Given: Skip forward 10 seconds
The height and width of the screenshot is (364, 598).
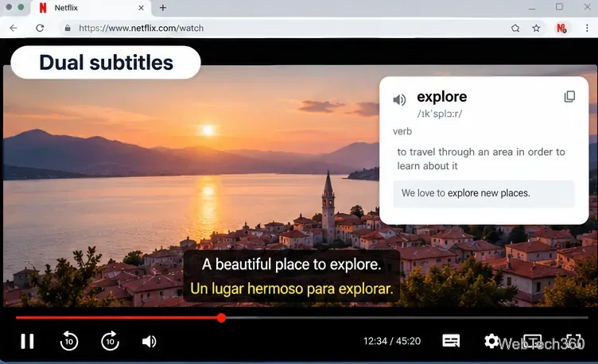Looking at the screenshot, I should (x=110, y=341).
